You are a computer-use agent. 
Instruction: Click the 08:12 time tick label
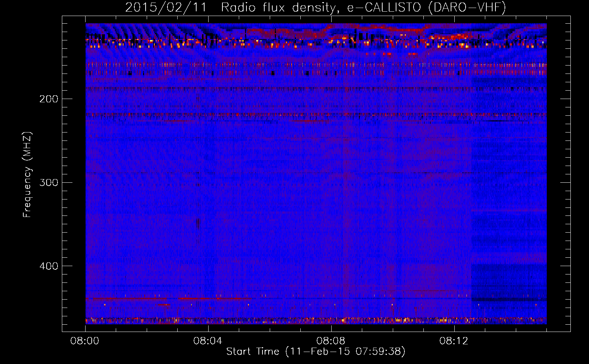[454, 341]
